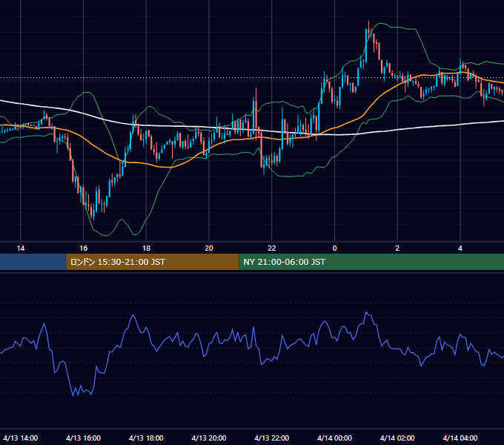Click the NY 21:00-06:00 JST session bar
504x445 pixels.
(x=371, y=262)
